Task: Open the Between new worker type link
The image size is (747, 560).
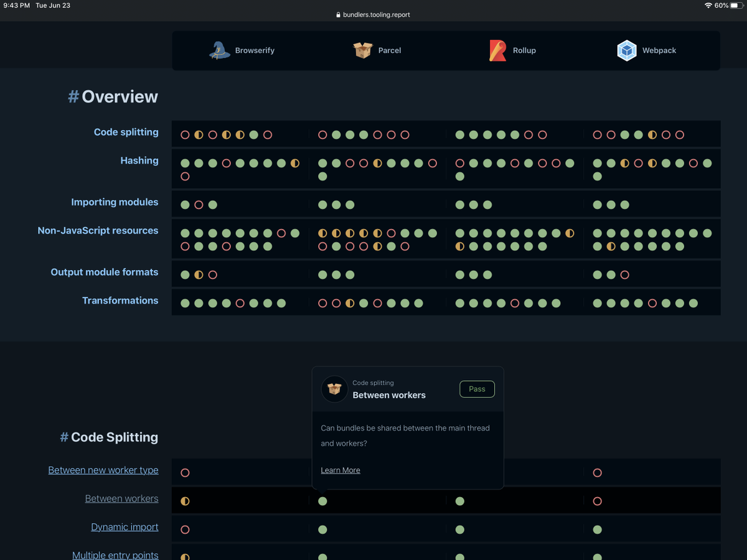Action: [103, 470]
